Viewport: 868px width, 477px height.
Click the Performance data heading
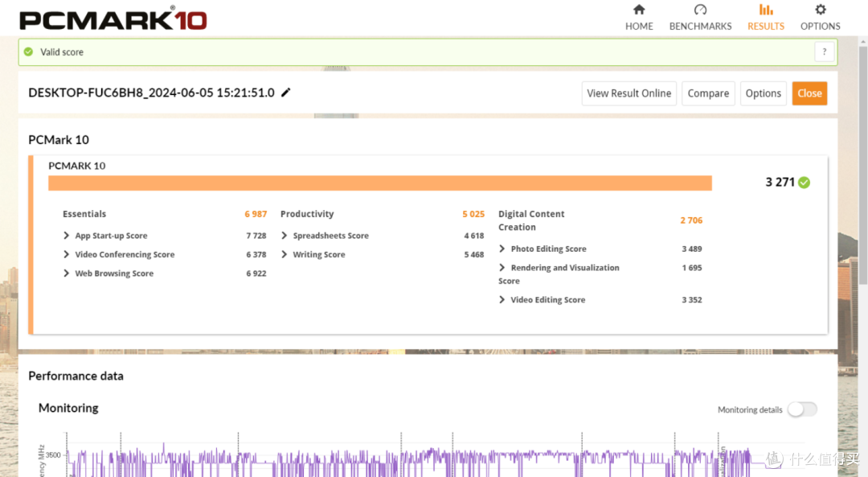[x=76, y=376]
